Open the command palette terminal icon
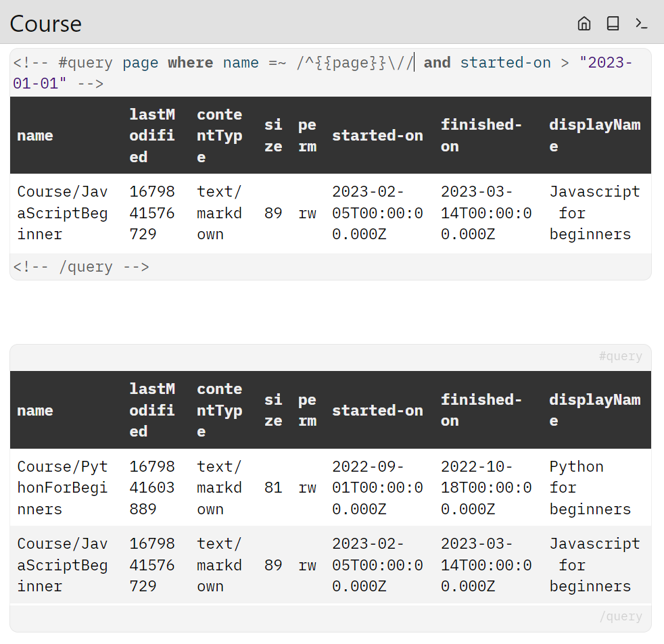The image size is (664, 644). [641, 24]
